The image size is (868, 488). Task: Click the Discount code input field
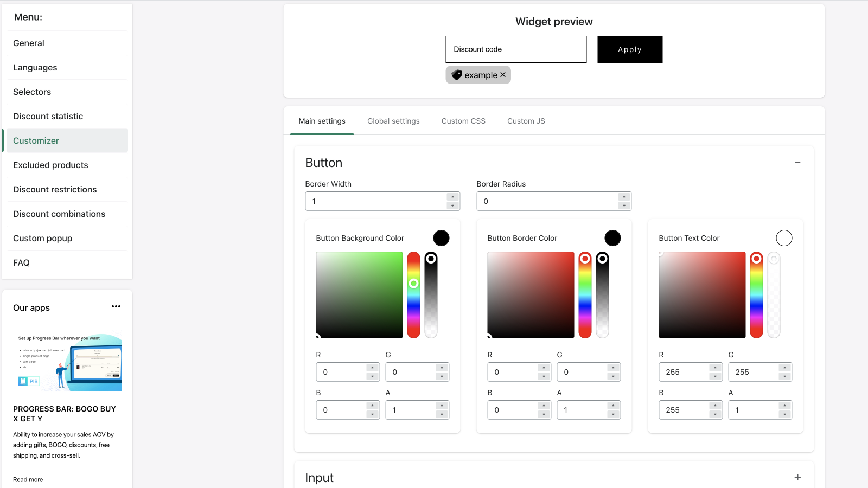(515, 49)
